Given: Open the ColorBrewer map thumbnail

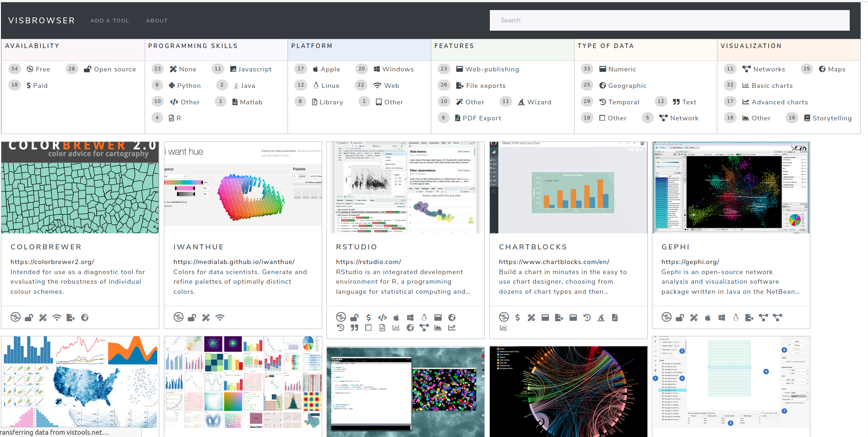Looking at the screenshot, I should tap(80, 188).
